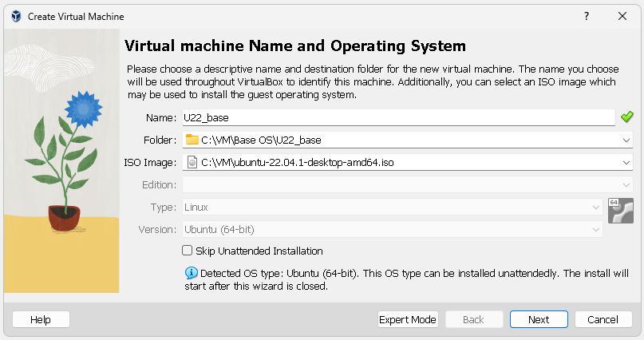Click the Name field containing U22_base
Image resolution: width=644 pixels, height=340 pixels.
coord(399,117)
